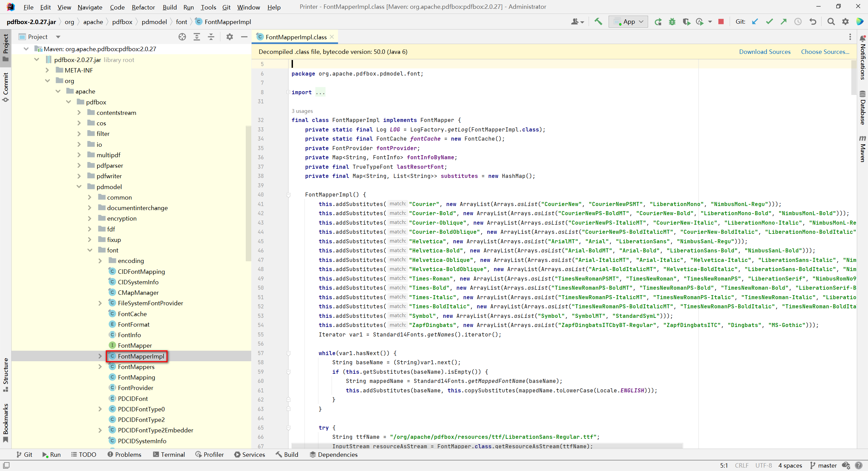Stop the running App with red square

pyautogui.click(x=721, y=22)
